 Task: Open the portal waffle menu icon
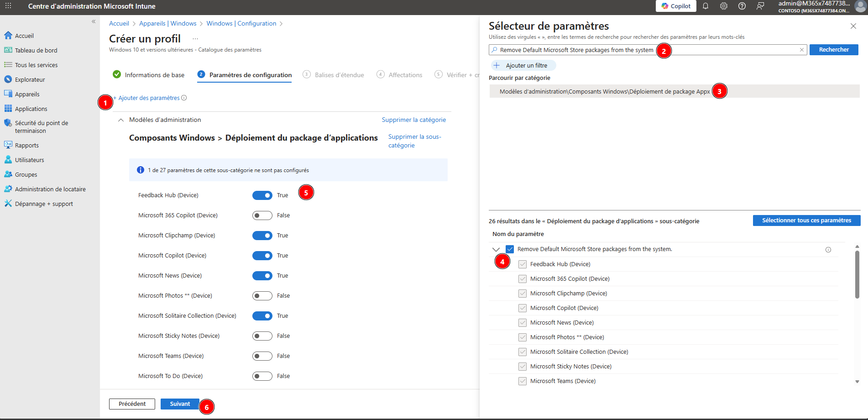(8, 6)
